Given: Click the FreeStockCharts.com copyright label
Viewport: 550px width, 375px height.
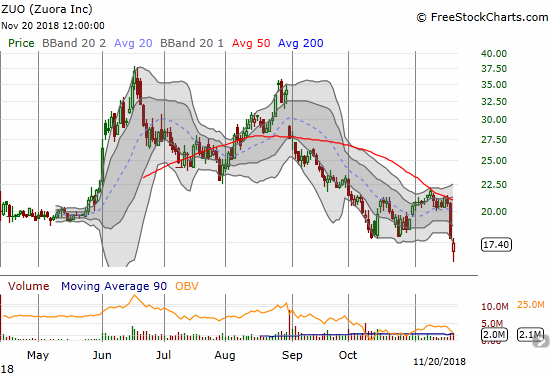Looking at the screenshot, I should click(482, 17).
